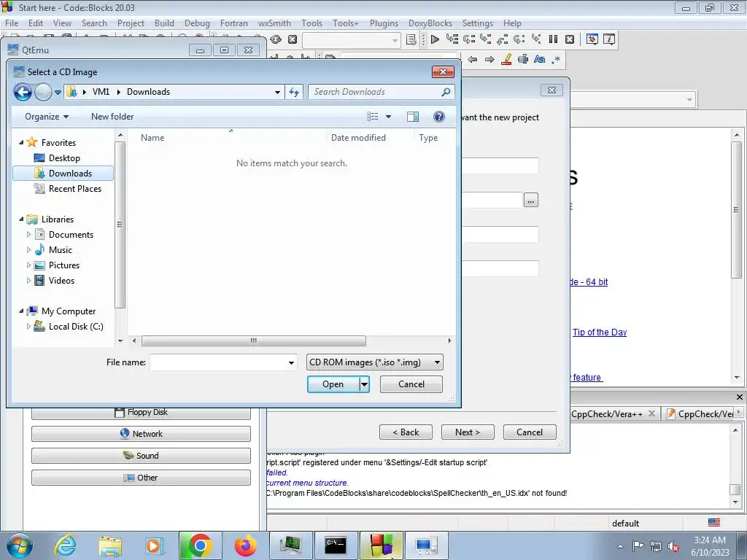The width and height of the screenshot is (747, 560).
Task: Click the Windows Start button
Action: click(x=19, y=545)
